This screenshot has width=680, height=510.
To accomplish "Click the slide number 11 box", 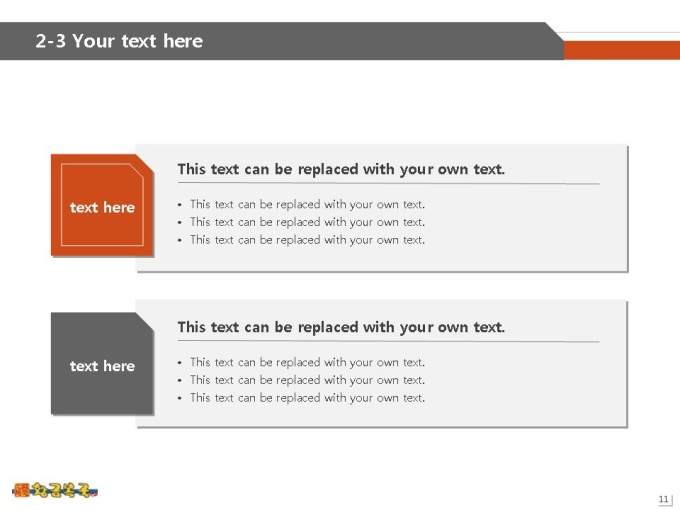I will click(664, 499).
